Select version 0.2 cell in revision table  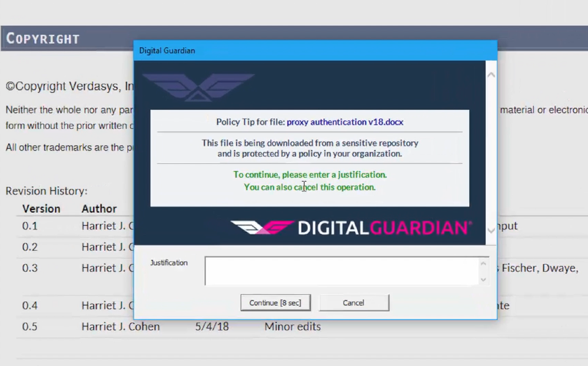pyautogui.click(x=29, y=247)
